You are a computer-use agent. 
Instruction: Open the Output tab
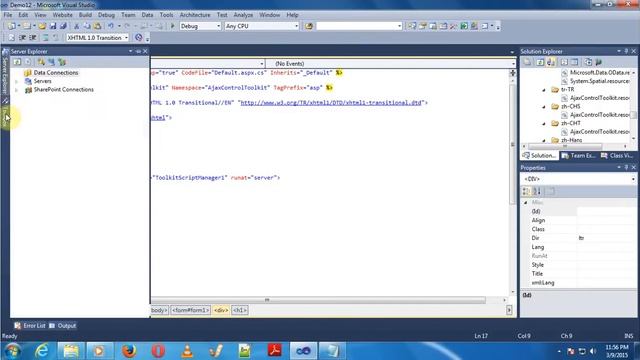click(63, 326)
